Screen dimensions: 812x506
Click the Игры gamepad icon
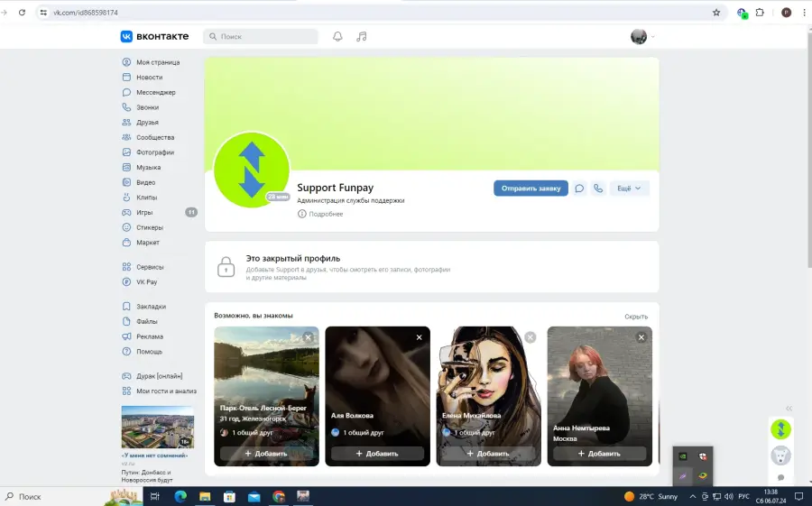[x=126, y=212]
